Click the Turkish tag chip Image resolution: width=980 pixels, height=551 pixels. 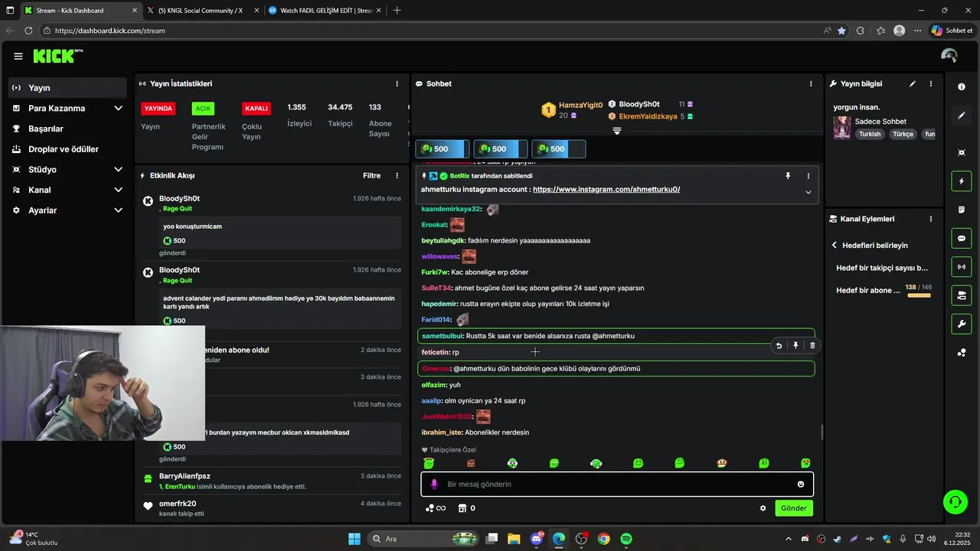[870, 134]
